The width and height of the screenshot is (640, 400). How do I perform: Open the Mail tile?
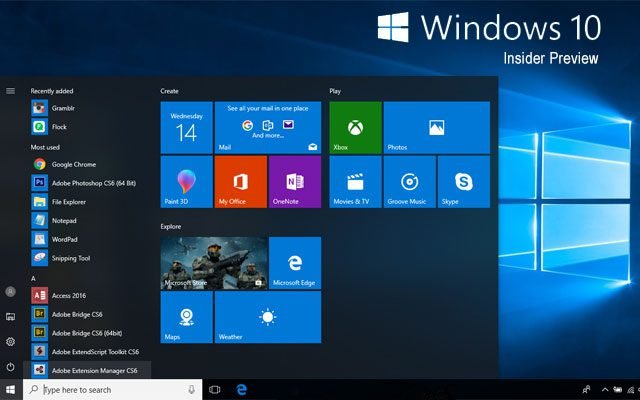268,128
